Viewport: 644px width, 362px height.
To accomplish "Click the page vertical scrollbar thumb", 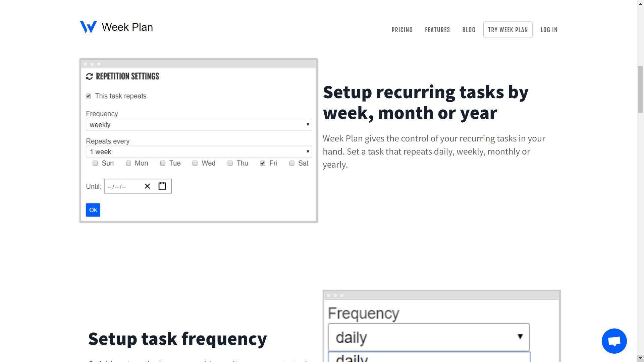I will [640, 89].
